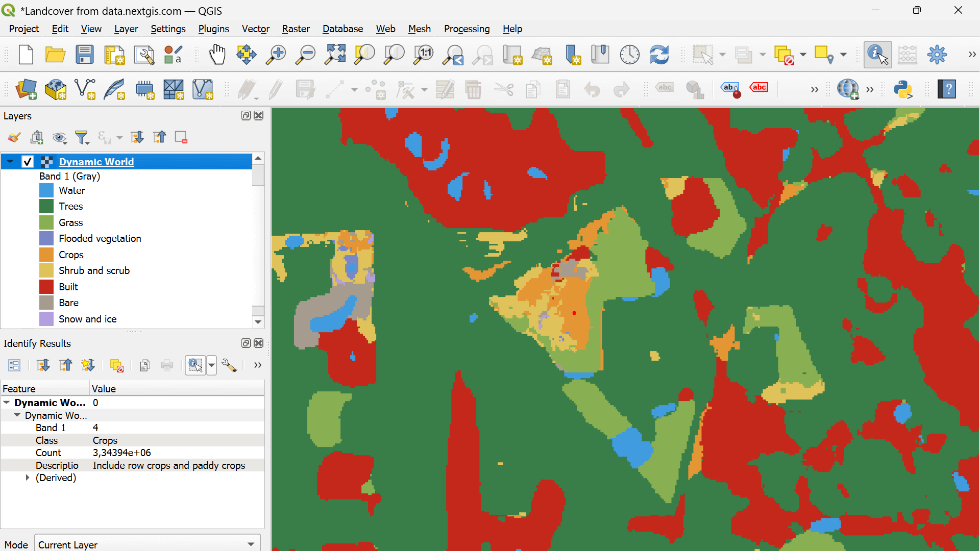Click the Built red legend swatch
980x551 pixels.
(46, 287)
